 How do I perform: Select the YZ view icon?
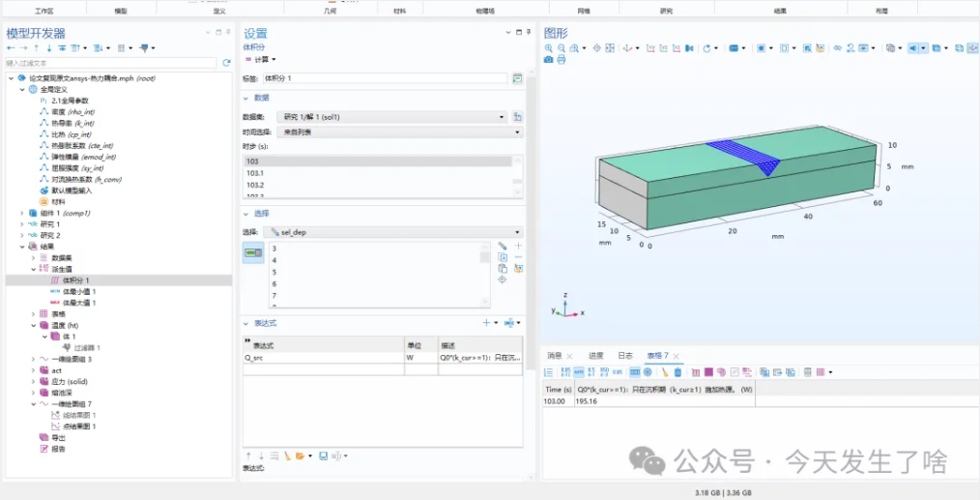[663, 48]
